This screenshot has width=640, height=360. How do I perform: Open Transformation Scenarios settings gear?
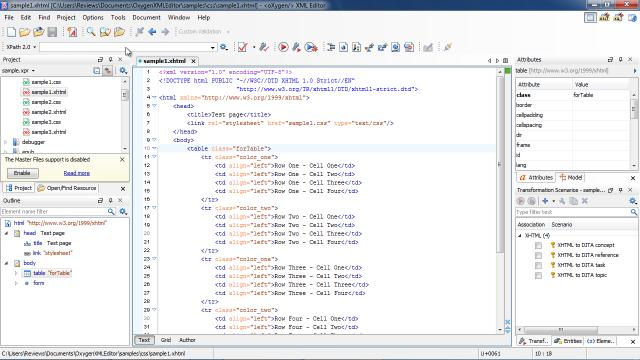(x=633, y=201)
